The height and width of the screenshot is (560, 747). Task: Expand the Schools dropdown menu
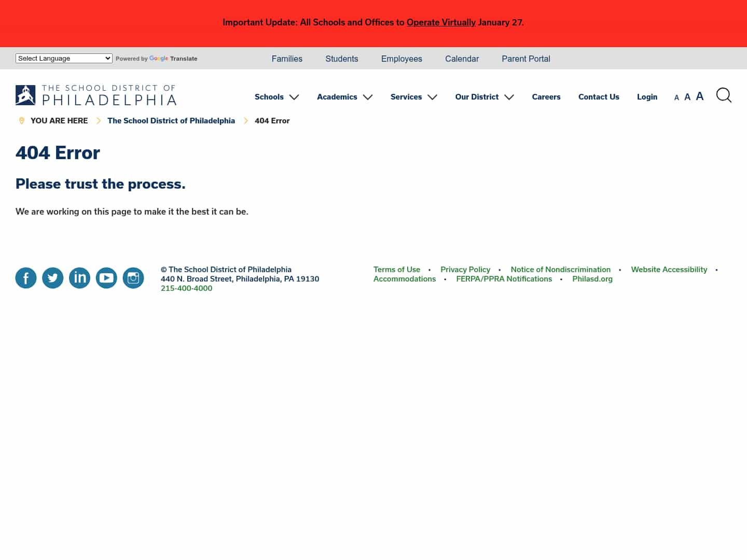point(276,97)
